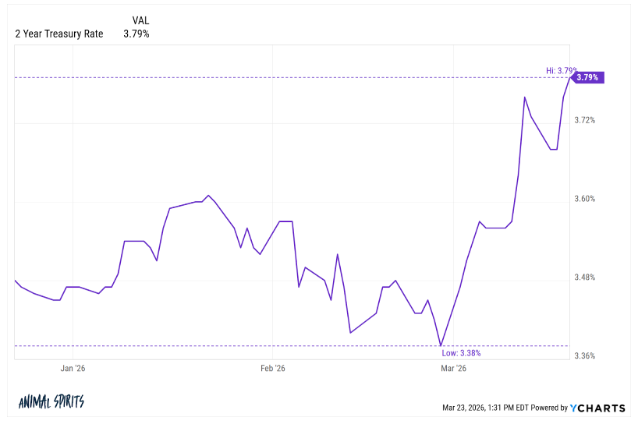Click the VAL column header
The height and width of the screenshot is (421, 634).
141,19
